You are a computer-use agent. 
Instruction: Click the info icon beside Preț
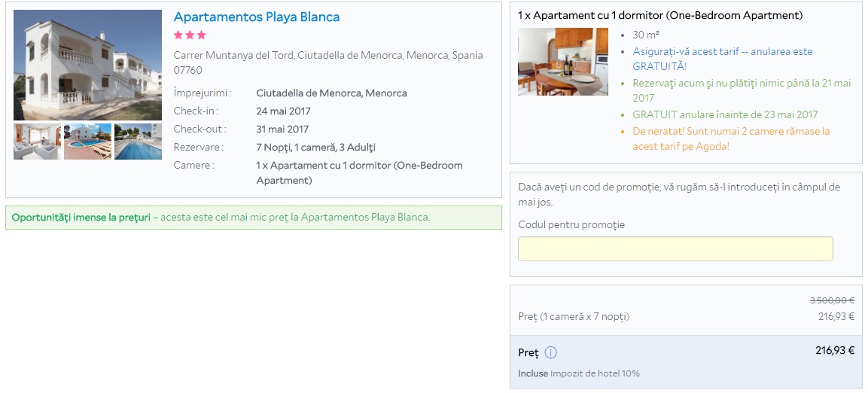click(x=550, y=352)
